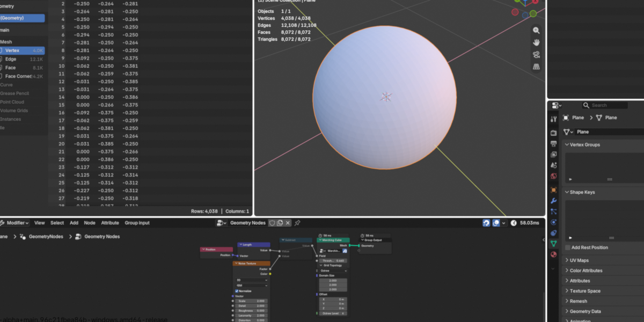
Task: Enable the Add Rest Position checkbox
Action: pos(568,247)
